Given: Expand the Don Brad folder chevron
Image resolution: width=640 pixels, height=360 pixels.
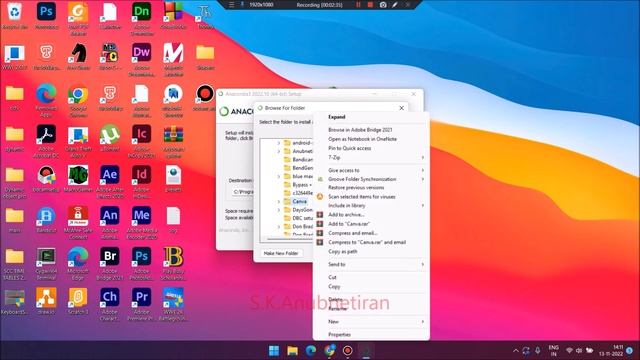Looking at the screenshot, I should pos(279,227).
